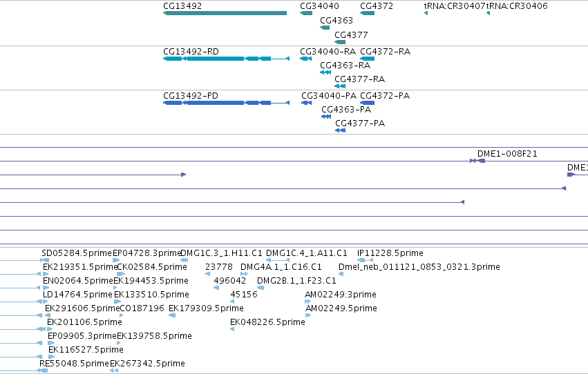Click the EP04728.3prime EST label
588x374 pixels.
(147, 253)
